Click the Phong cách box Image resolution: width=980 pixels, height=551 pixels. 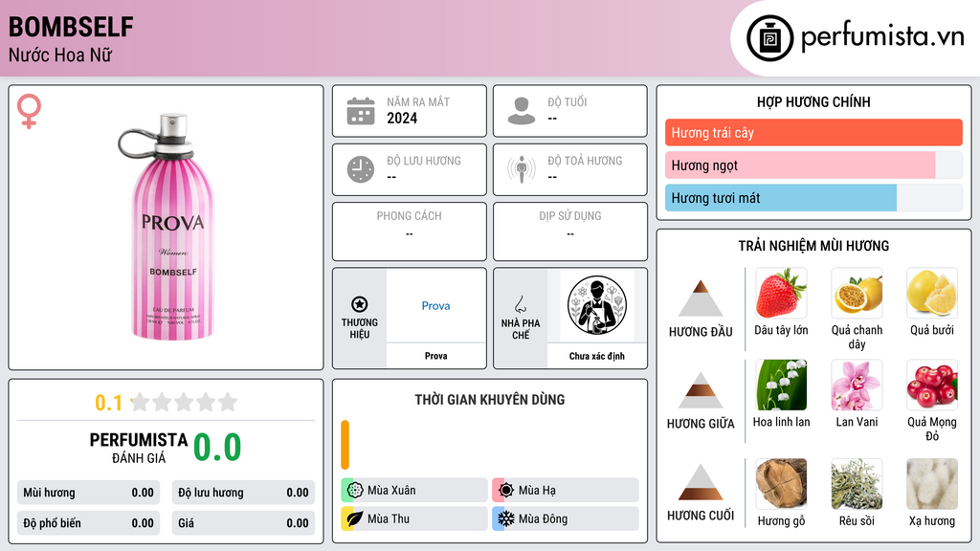tap(410, 231)
